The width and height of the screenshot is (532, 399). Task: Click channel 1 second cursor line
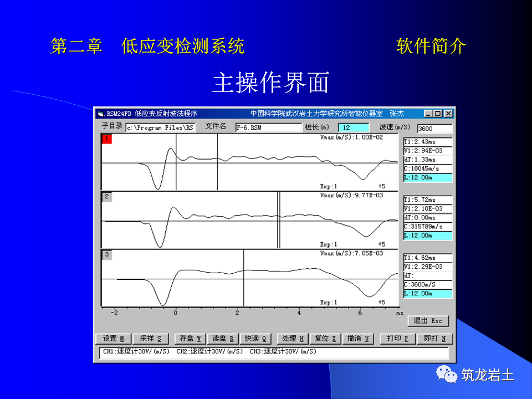(217, 162)
